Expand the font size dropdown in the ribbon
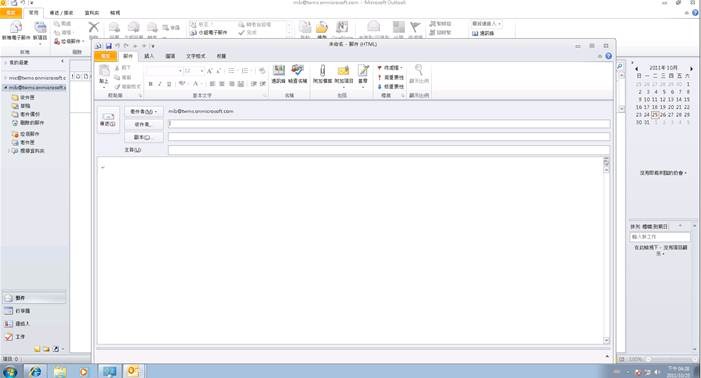The width and height of the screenshot is (701, 378). [x=202, y=71]
